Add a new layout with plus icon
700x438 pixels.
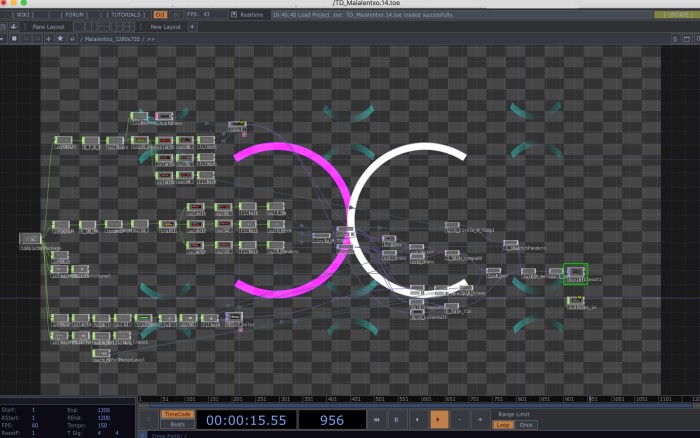[x=192, y=27]
